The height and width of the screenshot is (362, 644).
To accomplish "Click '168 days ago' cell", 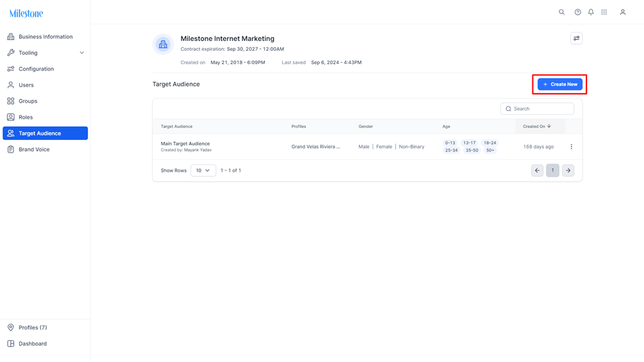I will pyautogui.click(x=538, y=147).
